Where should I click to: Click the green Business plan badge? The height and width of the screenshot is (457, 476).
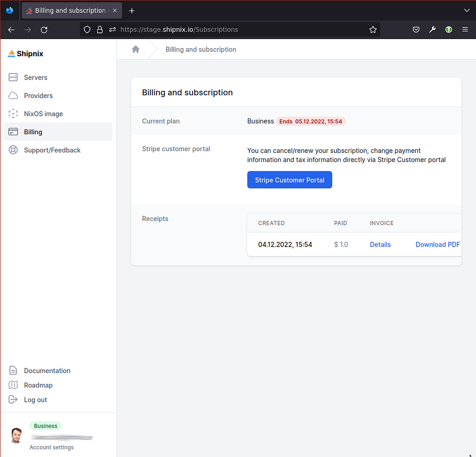point(46,426)
